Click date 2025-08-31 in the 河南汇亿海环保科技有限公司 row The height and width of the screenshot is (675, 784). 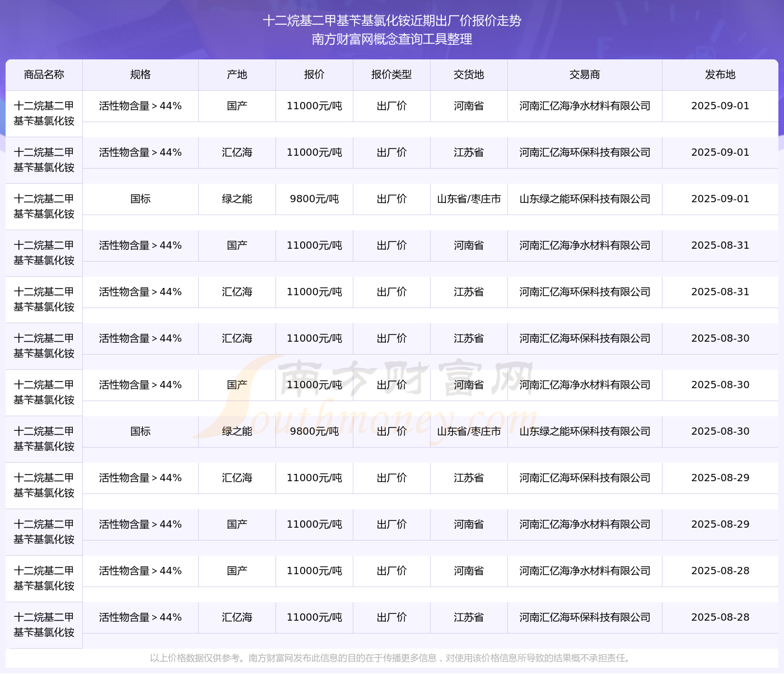(720, 292)
